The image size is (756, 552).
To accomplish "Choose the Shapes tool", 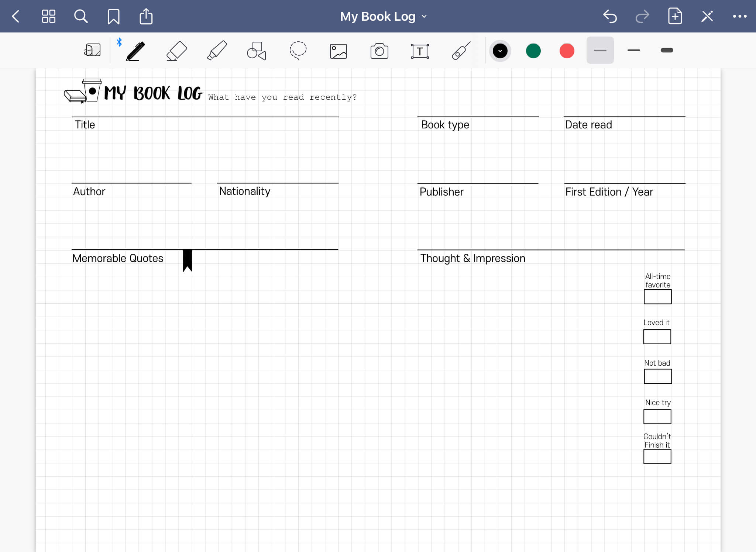I will point(256,51).
